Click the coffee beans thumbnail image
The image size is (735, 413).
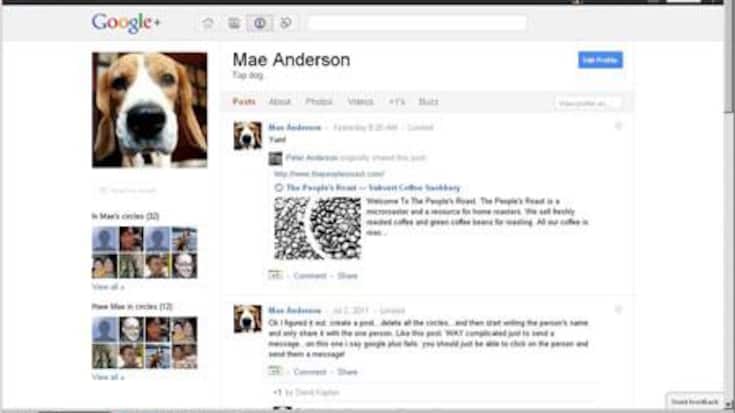coord(318,228)
